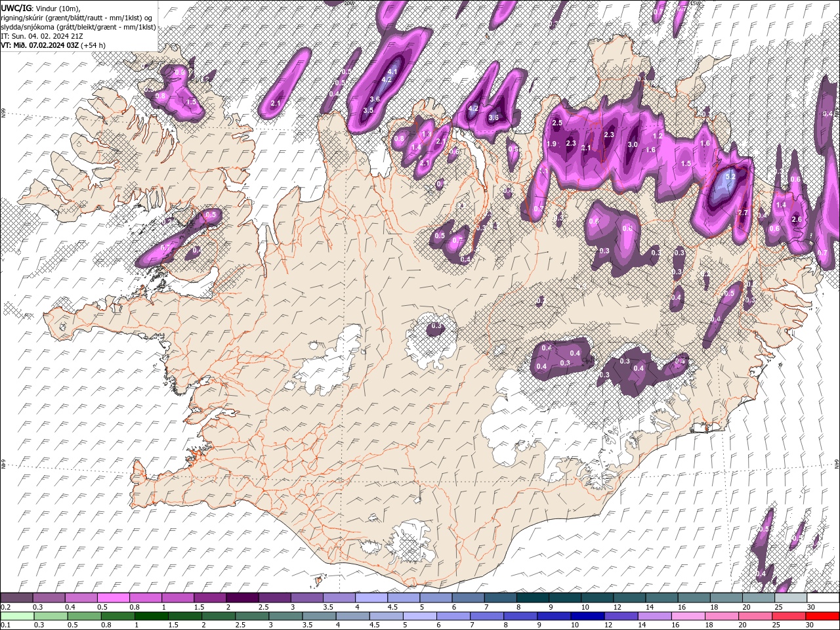
Task: Pick the pale green rain legend swatch labeled 0.1
Action: pyautogui.click(x=16, y=616)
